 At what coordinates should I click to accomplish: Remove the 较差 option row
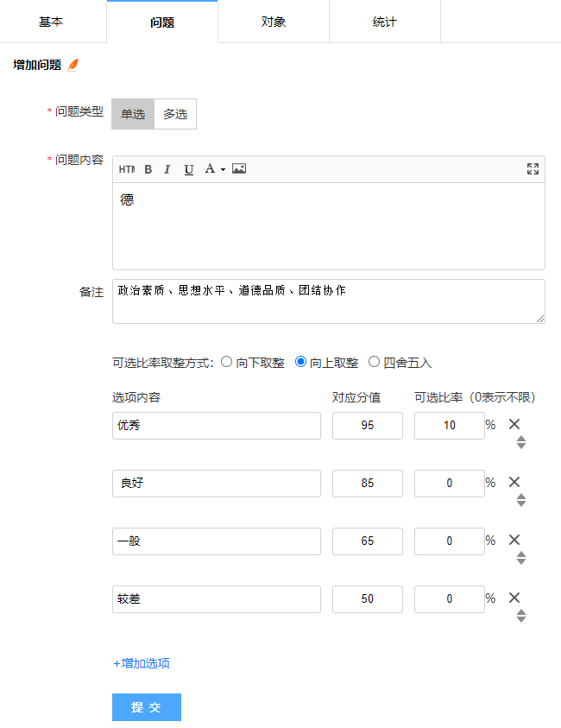coord(514,598)
